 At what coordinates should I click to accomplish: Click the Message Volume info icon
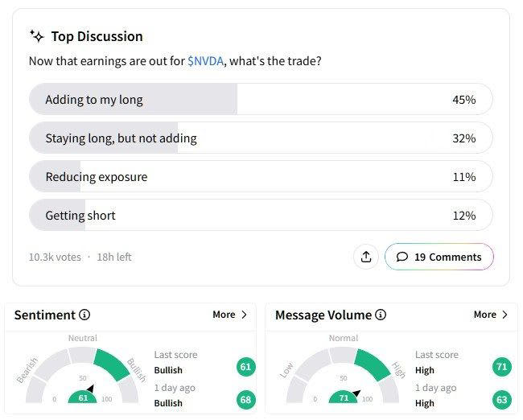(381, 315)
